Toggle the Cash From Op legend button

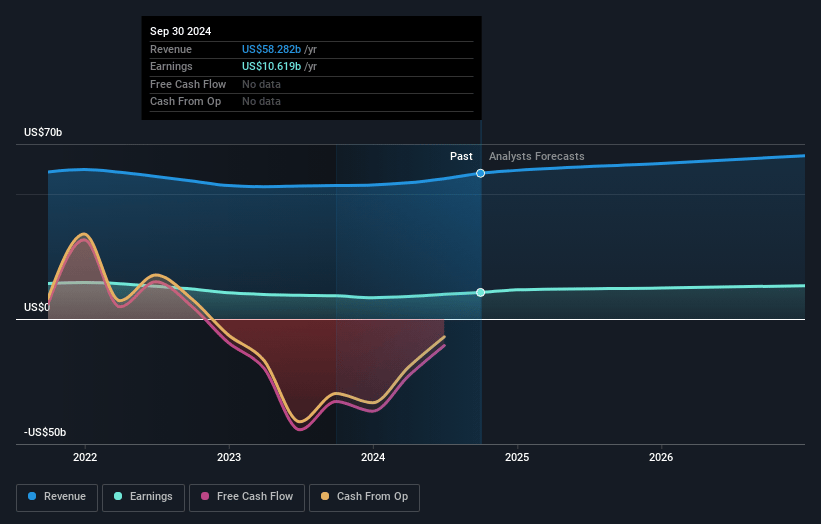tap(364, 497)
